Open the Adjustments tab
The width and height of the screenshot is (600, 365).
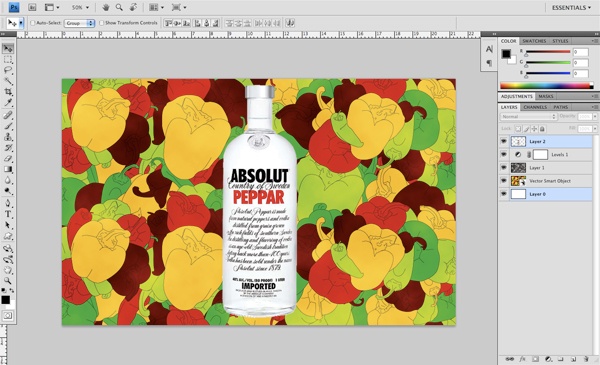[x=517, y=96]
